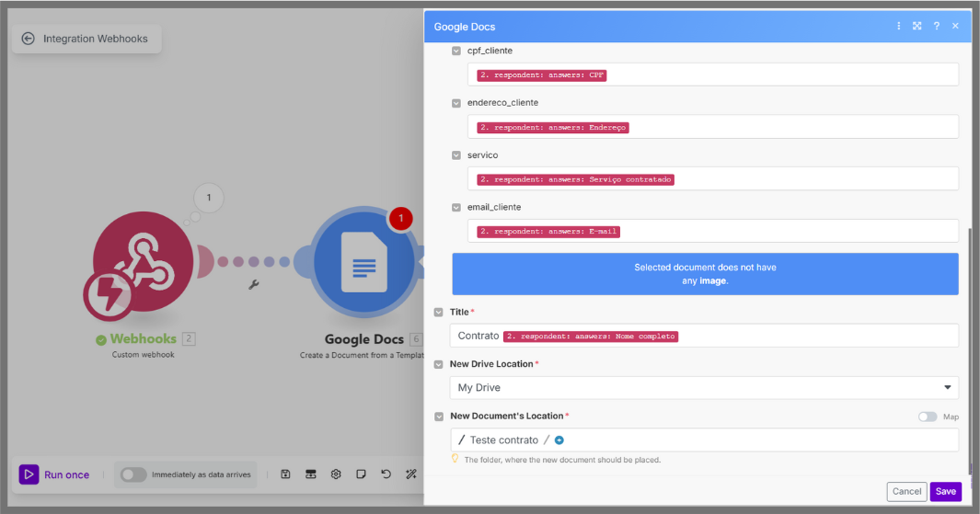The image size is (980, 514).
Task: Open the bubble showing 1 above Webhooks
Action: pos(209,198)
